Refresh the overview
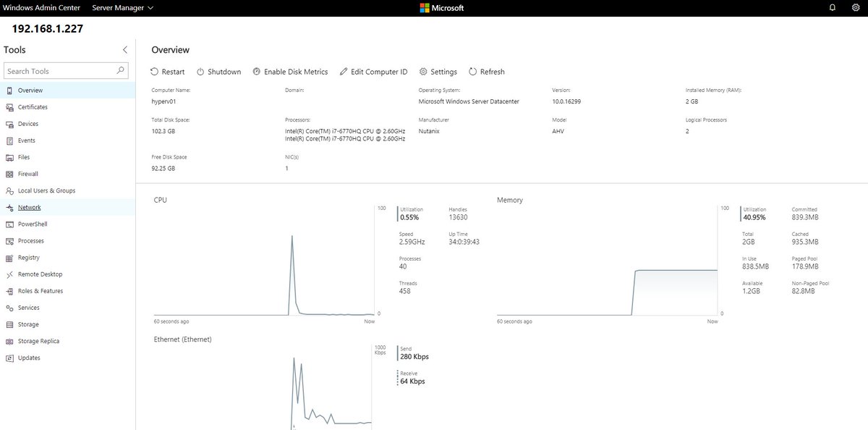The width and height of the screenshot is (868, 430). (487, 72)
